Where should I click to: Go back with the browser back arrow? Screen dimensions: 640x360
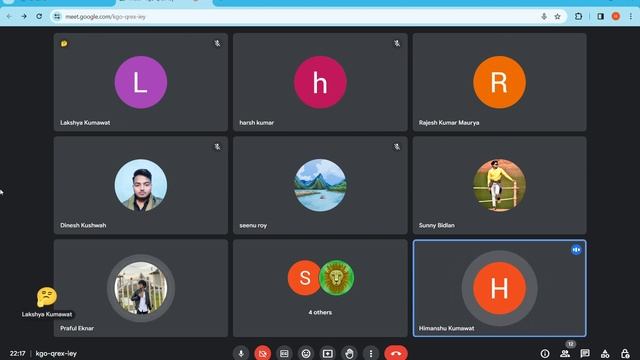coord(9,16)
